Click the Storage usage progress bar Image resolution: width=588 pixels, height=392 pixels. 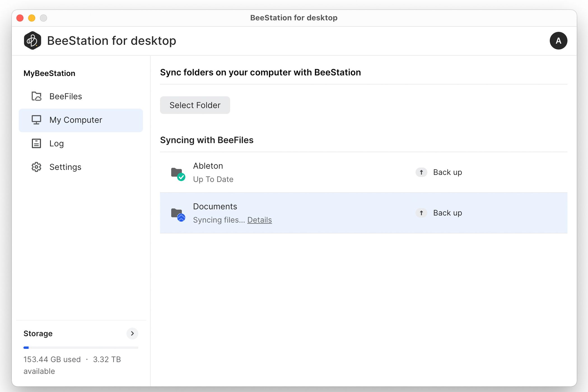pyautogui.click(x=81, y=347)
